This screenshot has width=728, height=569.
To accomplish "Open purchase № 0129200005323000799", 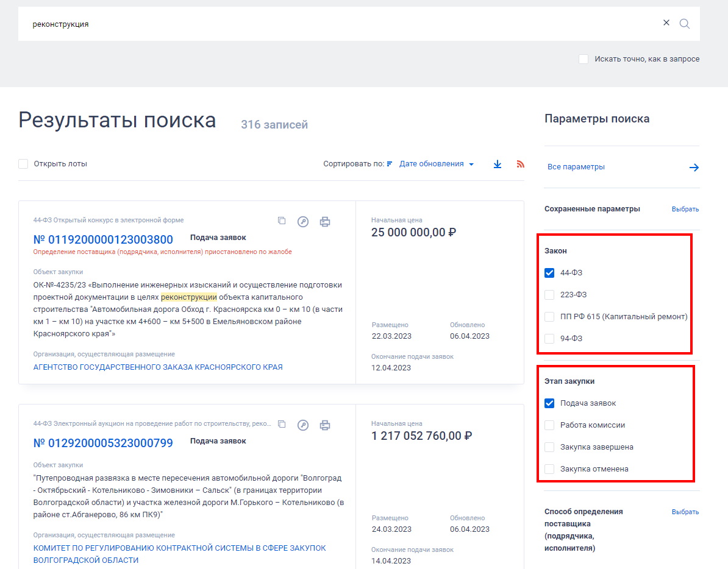I will [x=103, y=444].
